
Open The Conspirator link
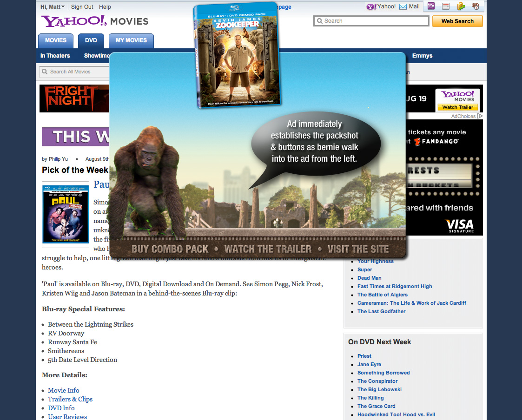[x=377, y=381]
